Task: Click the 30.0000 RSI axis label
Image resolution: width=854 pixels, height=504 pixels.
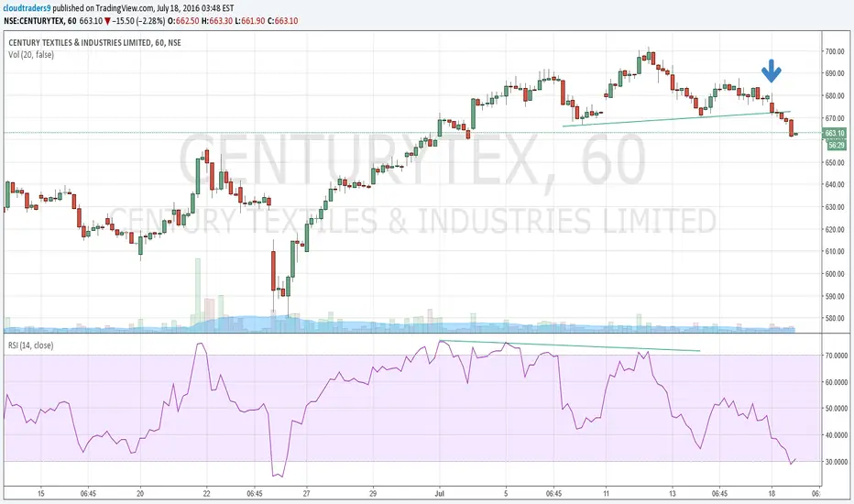Action: point(836,462)
